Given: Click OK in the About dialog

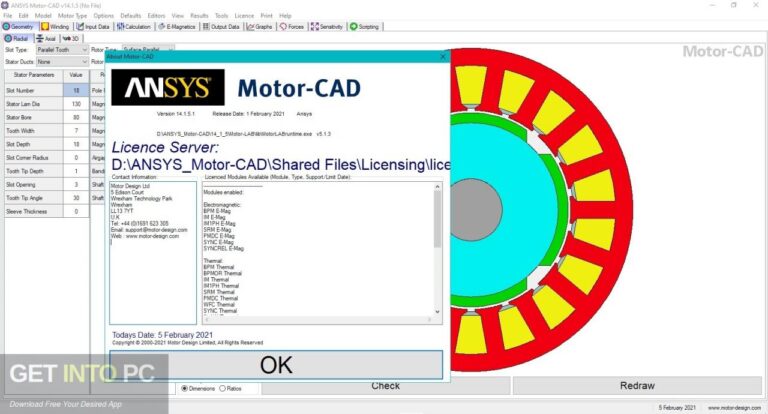Looking at the screenshot, I should point(276,365).
